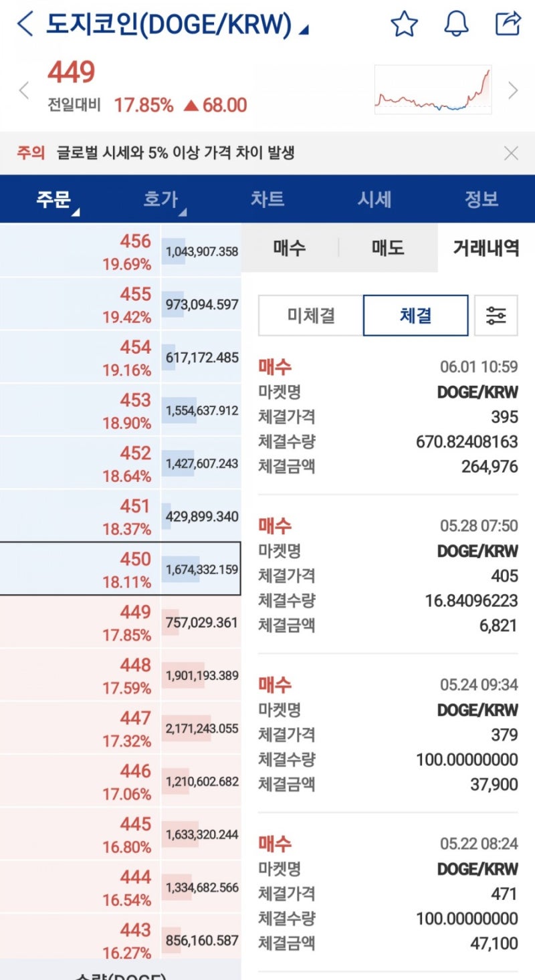Select ask price 455 in order book
The width and height of the screenshot is (535, 980).
(x=80, y=304)
